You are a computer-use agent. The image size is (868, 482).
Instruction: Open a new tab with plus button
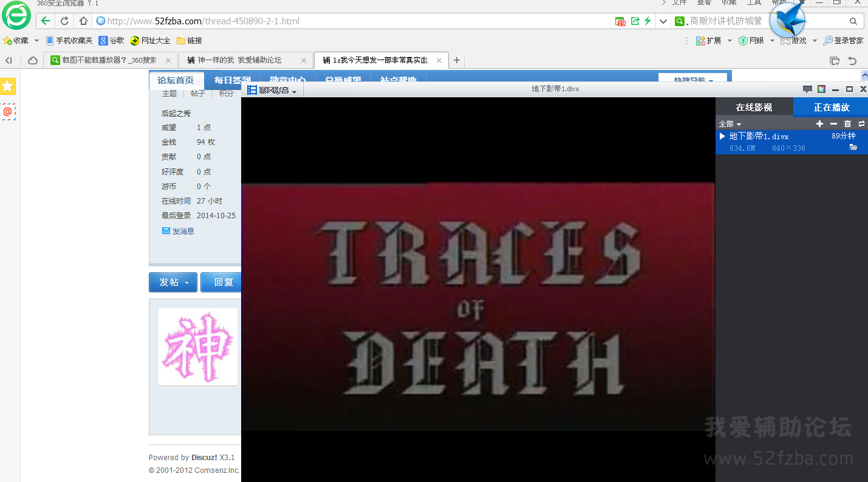click(x=457, y=60)
